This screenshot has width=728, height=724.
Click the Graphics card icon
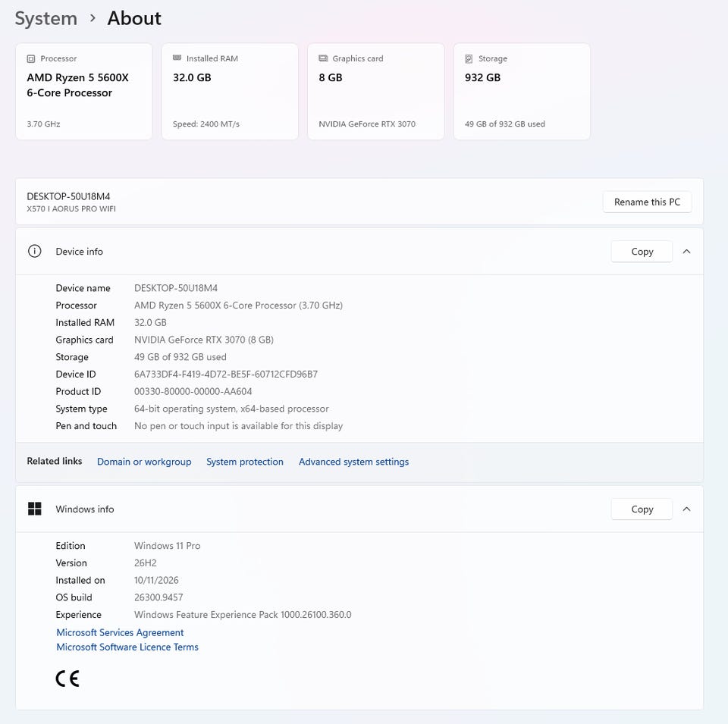(323, 58)
